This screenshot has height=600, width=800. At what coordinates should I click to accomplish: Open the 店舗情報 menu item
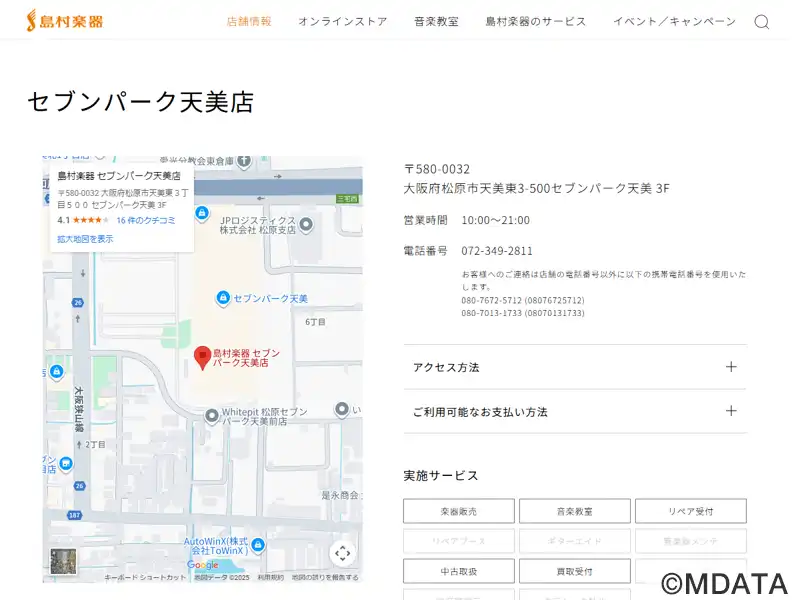coord(249,21)
